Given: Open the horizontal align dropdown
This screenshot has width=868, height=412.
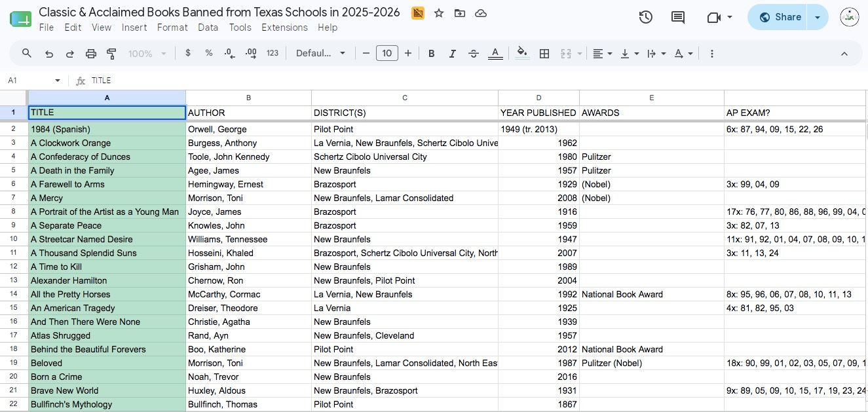Looking at the screenshot, I should tap(602, 54).
